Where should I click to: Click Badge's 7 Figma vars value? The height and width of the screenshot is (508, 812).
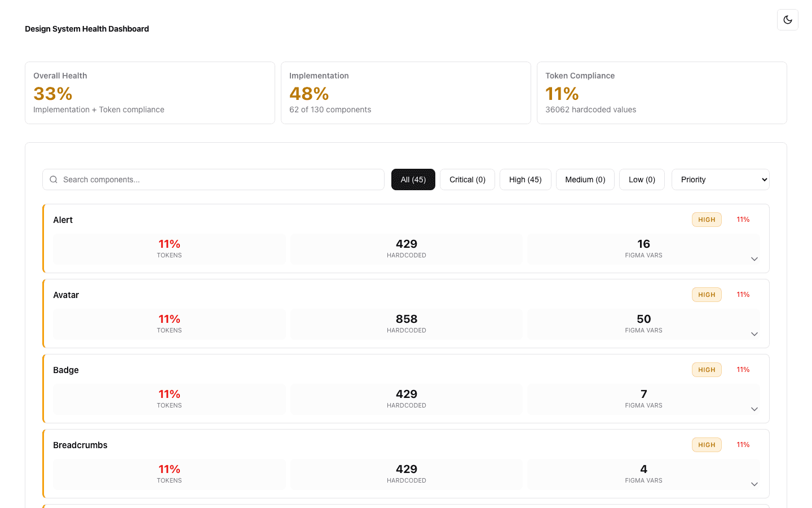643,394
